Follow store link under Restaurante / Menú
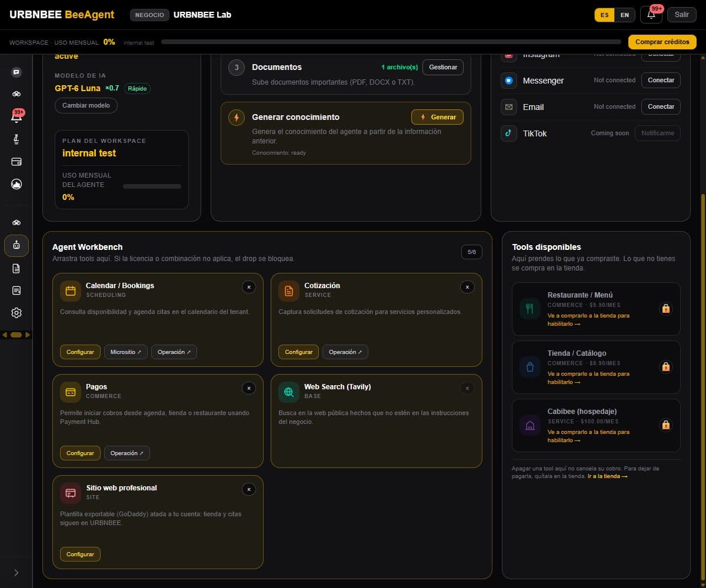706x588 pixels. pyautogui.click(x=588, y=319)
